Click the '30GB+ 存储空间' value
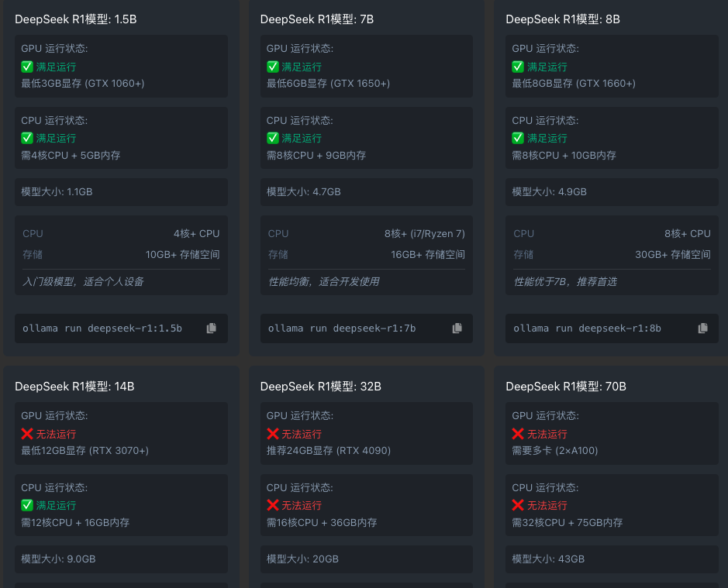The width and height of the screenshot is (728, 588). click(x=673, y=255)
